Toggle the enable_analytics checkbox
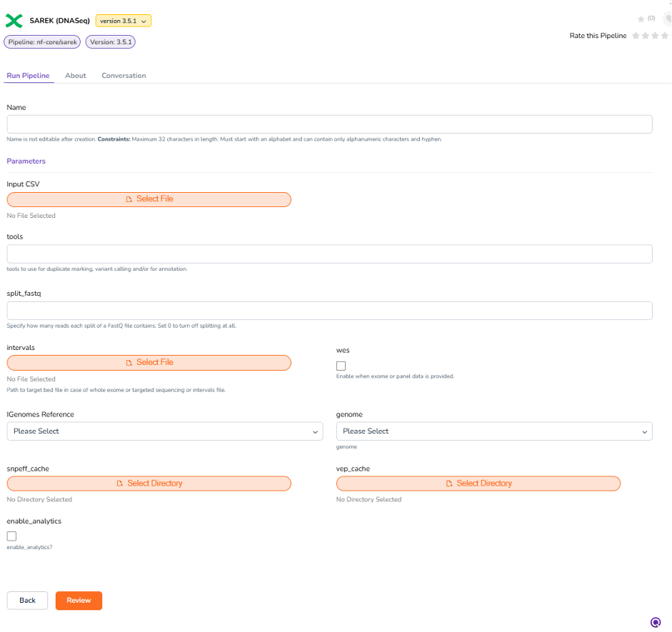 coord(11,536)
